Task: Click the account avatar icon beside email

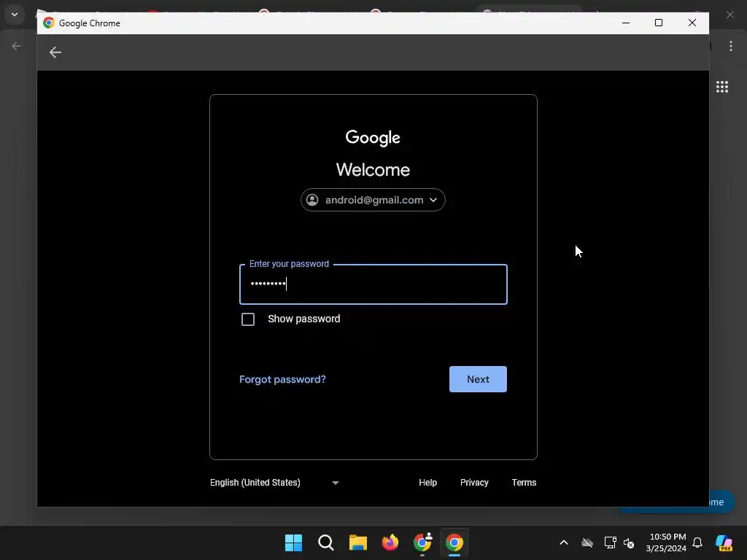Action: click(x=312, y=200)
